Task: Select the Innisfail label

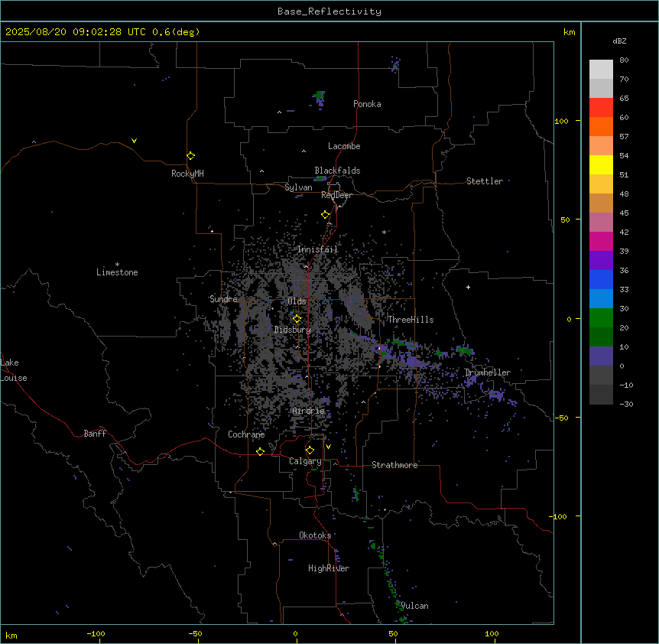Action: [x=318, y=249]
